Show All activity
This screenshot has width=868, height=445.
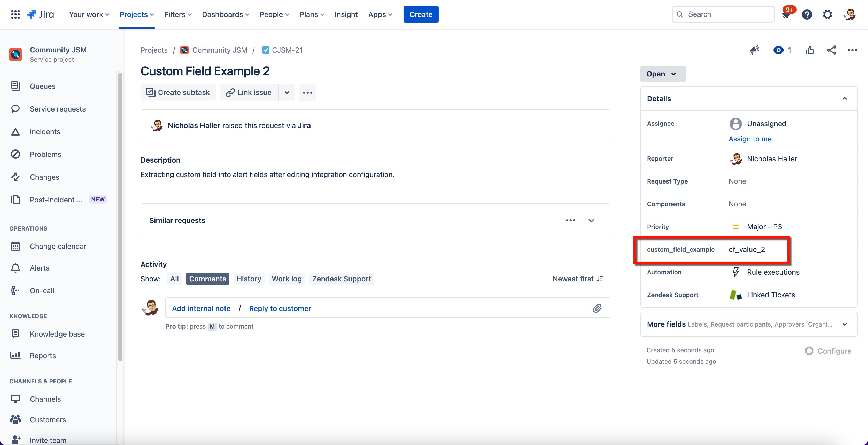tap(174, 279)
